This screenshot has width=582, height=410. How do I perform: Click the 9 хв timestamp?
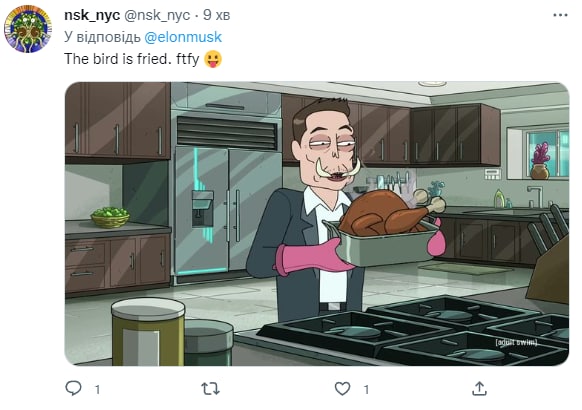[216, 15]
